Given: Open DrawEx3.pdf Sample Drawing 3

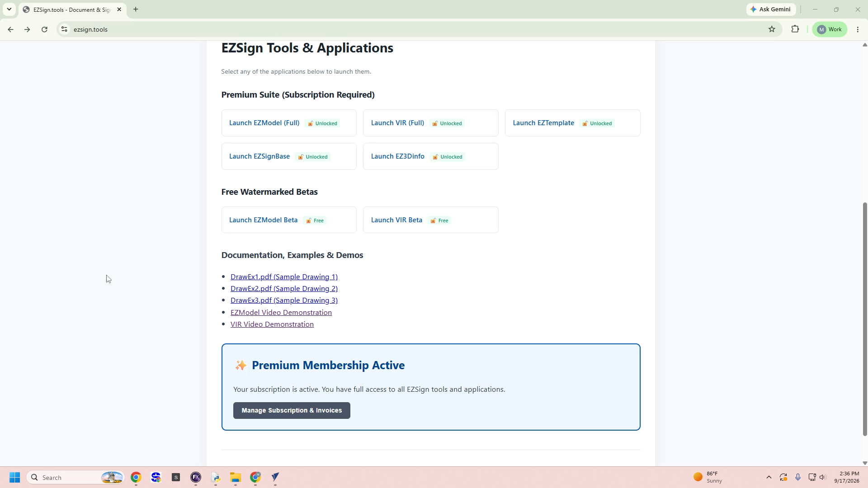Looking at the screenshot, I should [x=284, y=300].
